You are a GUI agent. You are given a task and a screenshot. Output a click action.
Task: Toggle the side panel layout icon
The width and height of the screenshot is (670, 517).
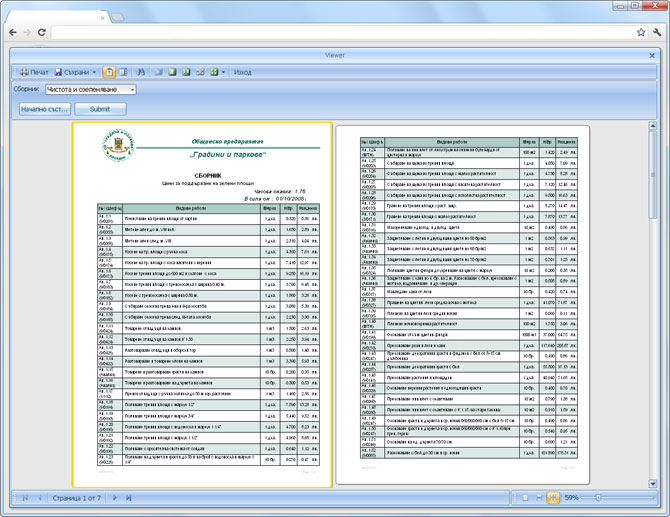(123, 72)
